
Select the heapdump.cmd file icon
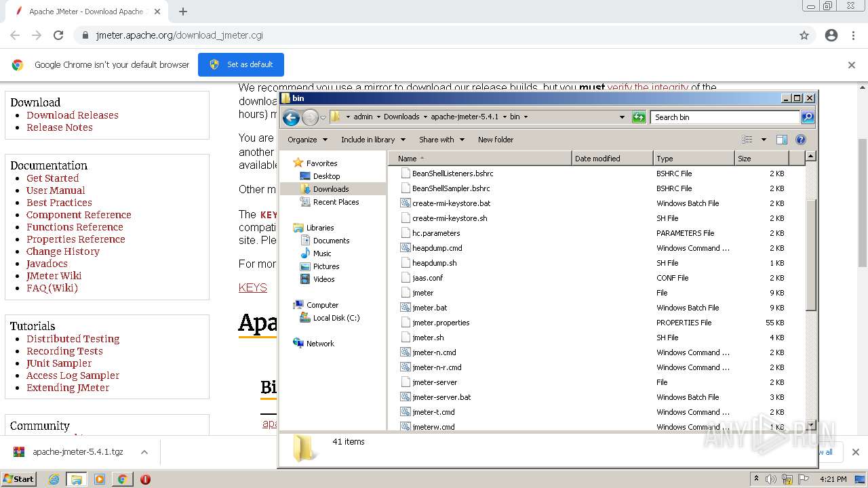pos(406,248)
